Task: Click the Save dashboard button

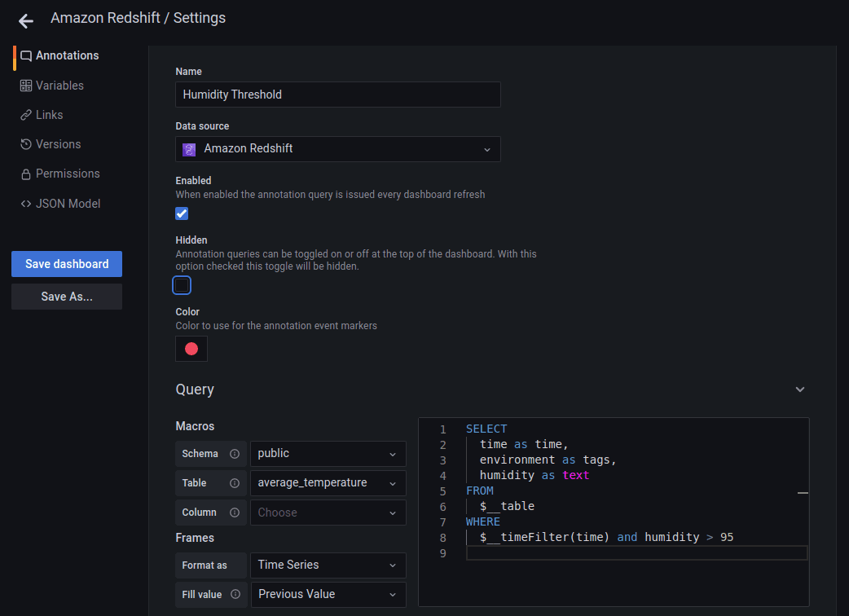Action: (x=67, y=264)
